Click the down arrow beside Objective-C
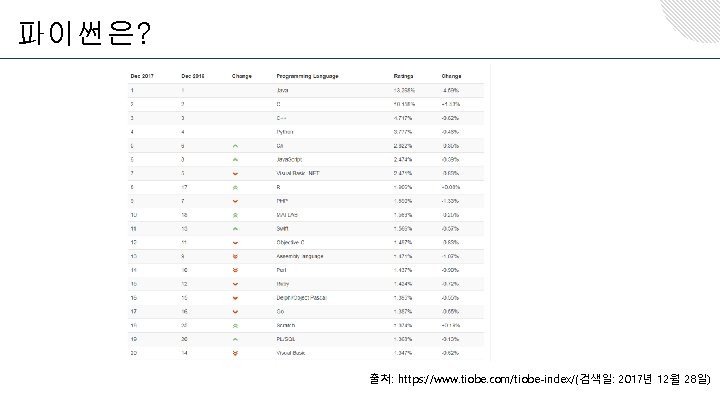Screen dimensions: 720x405 point(235,242)
